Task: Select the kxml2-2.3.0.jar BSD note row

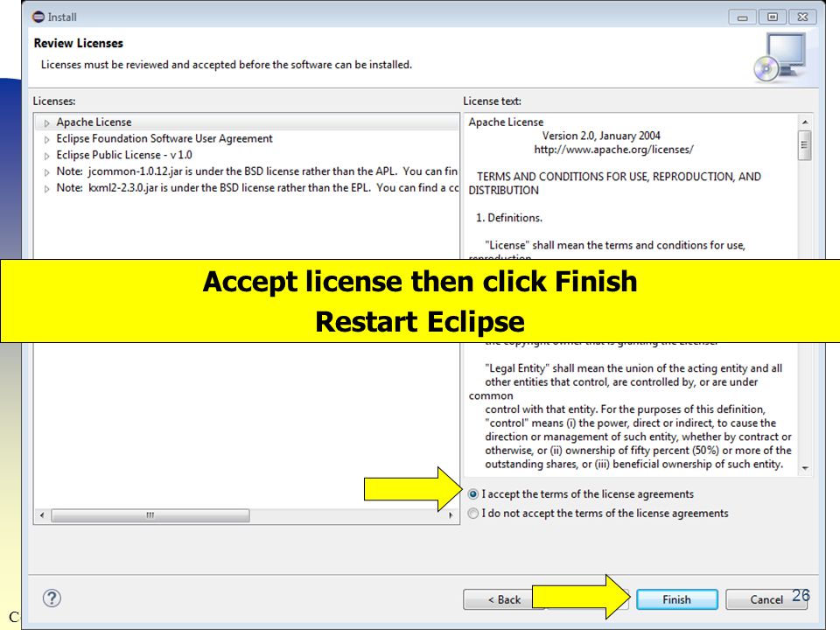Action: (247, 188)
